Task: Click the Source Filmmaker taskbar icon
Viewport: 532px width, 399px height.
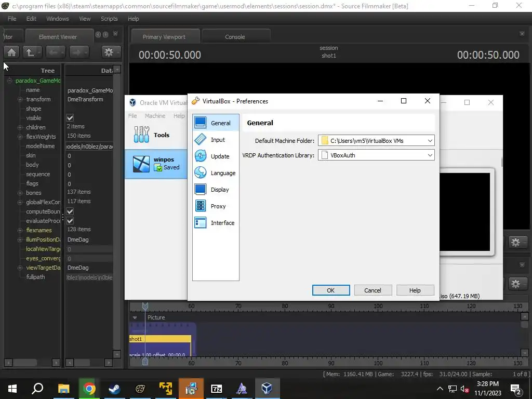Action: (140, 389)
